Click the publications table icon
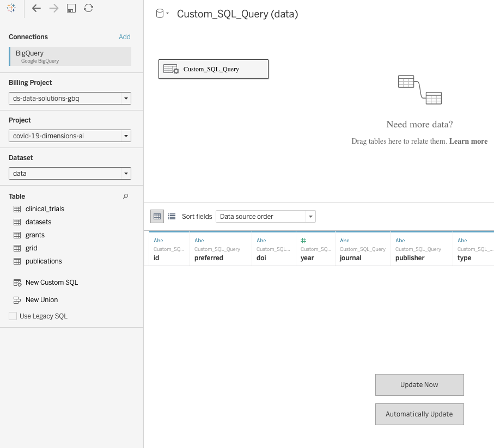 (x=17, y=261)
